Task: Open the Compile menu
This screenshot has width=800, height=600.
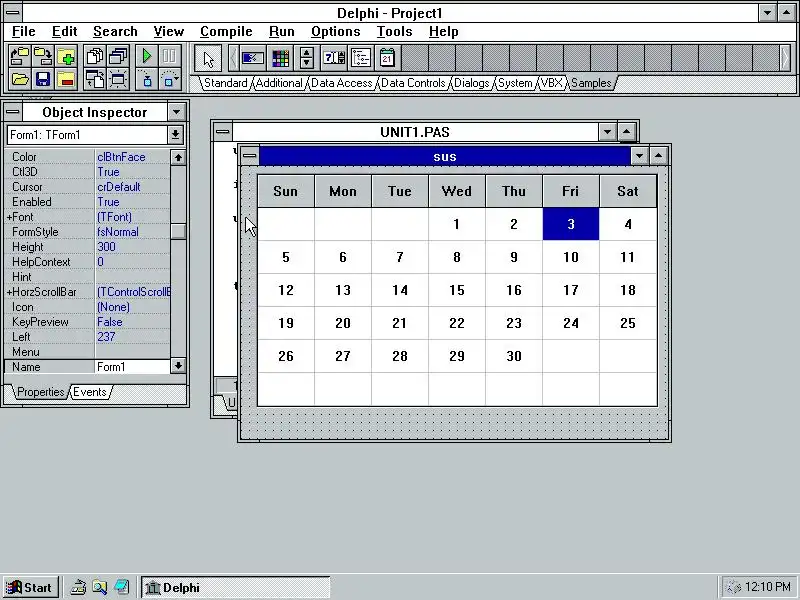Action: tap(226, 32)
